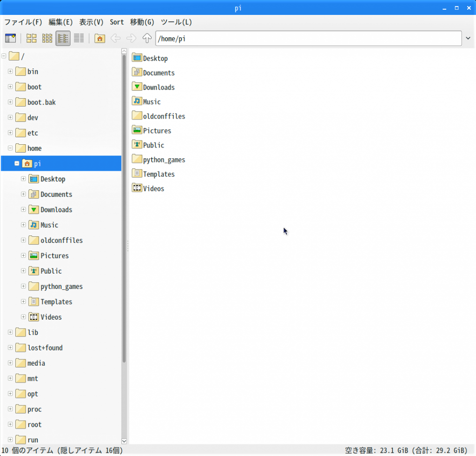Select lost+found in the directory tree
476x456 pixels.
(45, 348)
